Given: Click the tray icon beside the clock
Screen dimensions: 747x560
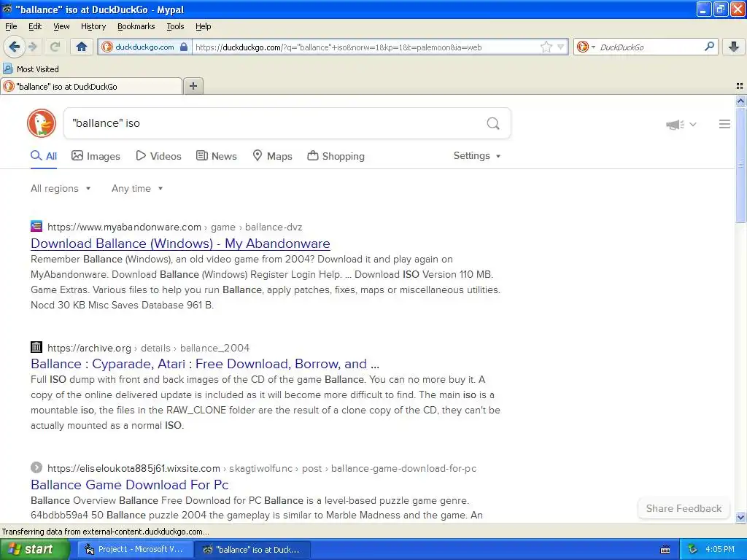Looking at the screenshot, I should pos(692,550).
